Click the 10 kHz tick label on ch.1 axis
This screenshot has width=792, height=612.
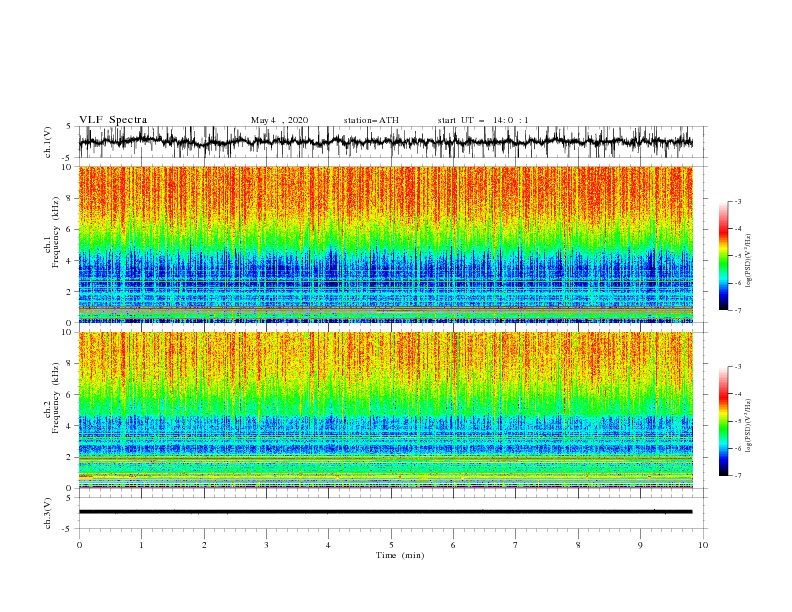(68, 167)
